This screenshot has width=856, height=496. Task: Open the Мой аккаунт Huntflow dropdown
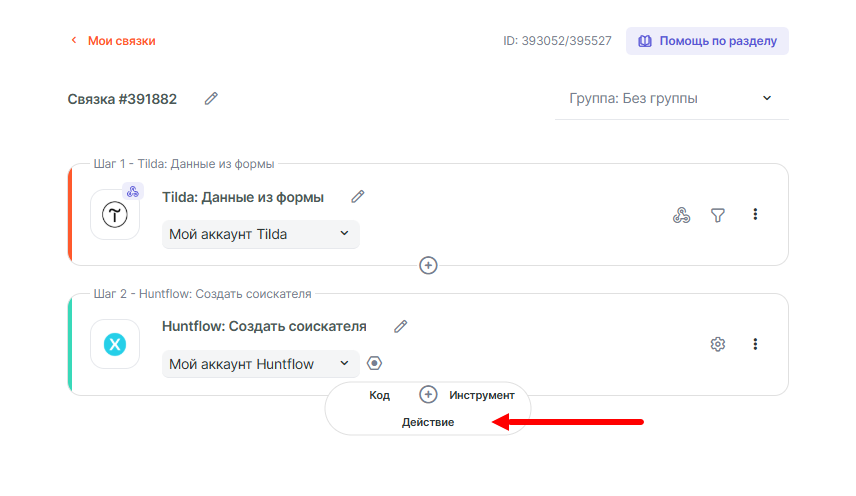click(260, 364)
